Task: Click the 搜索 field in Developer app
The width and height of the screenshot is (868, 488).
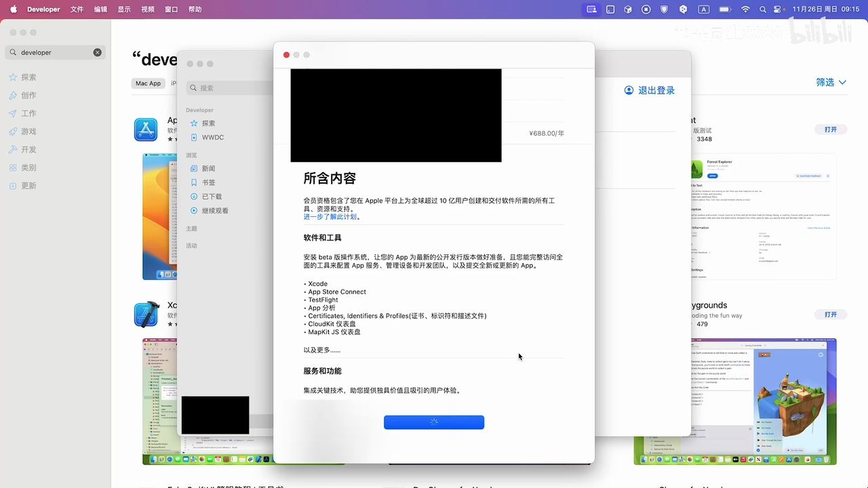Action: pyautogui.click(x=229, y=87)
